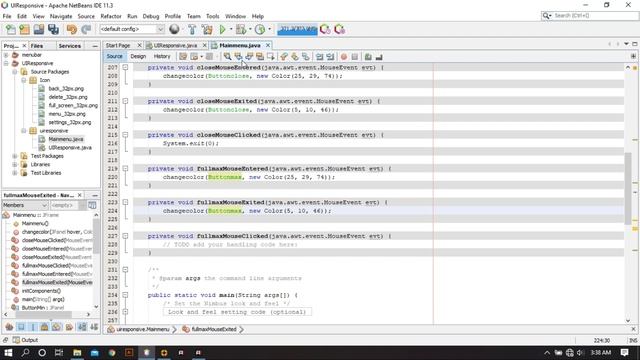
Task: Click the Last Edit icon in editor toolbar
Action: 183,57
